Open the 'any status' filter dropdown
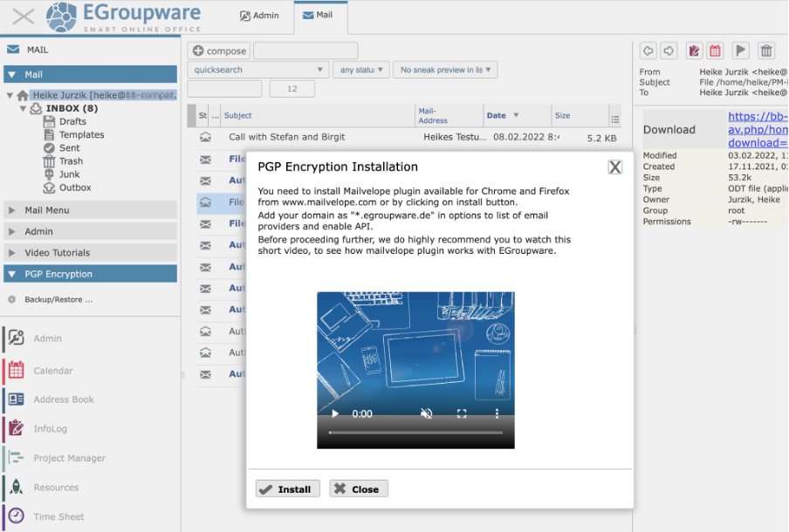 360,70
